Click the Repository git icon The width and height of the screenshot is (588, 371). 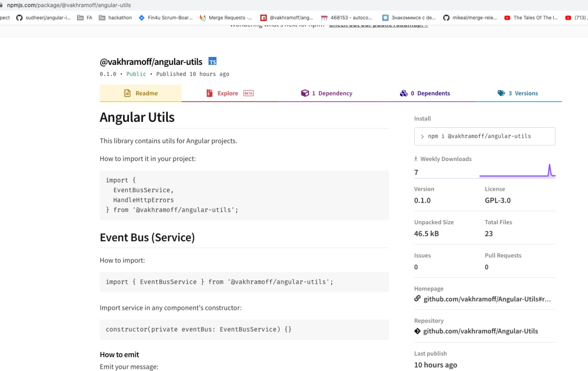(x=417, y=331)
